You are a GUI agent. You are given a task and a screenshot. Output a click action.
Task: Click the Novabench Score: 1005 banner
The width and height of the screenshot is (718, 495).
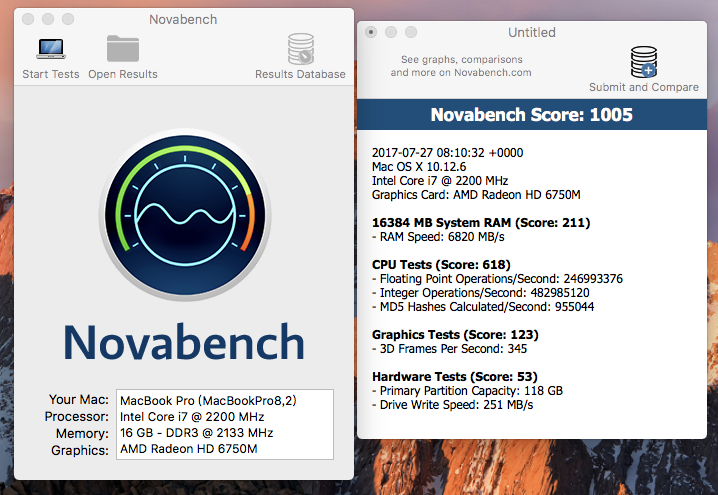pyautogui.click(x=532, y=114)
